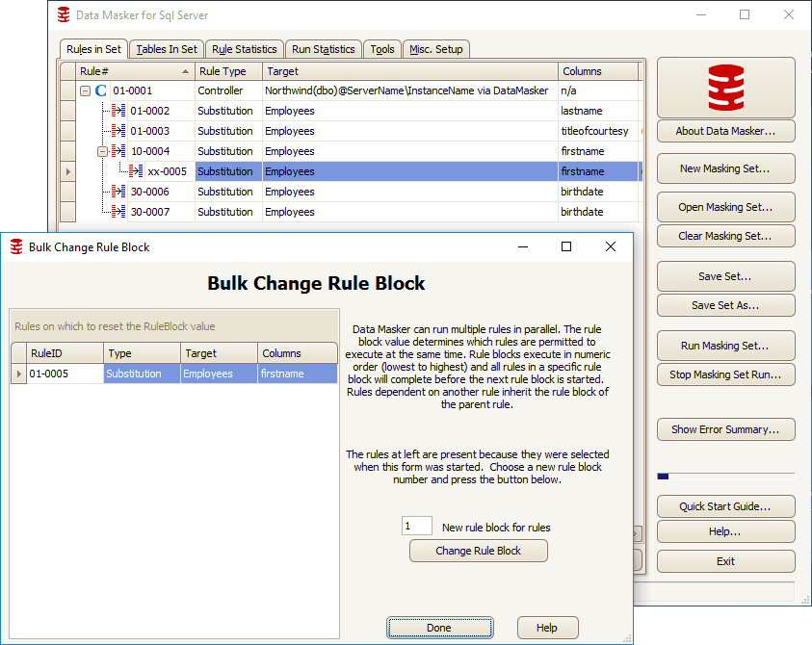This screenshot has width=812, height=645.
Task: Click Help in Bulk Change dialog
Action: click(547, 628)
